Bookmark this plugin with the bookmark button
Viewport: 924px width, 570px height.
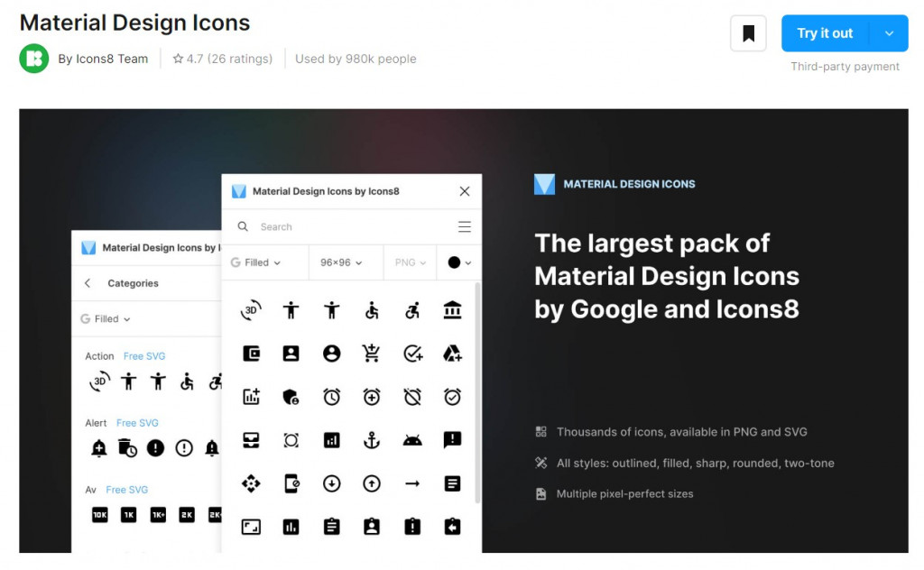coord(748,33)
